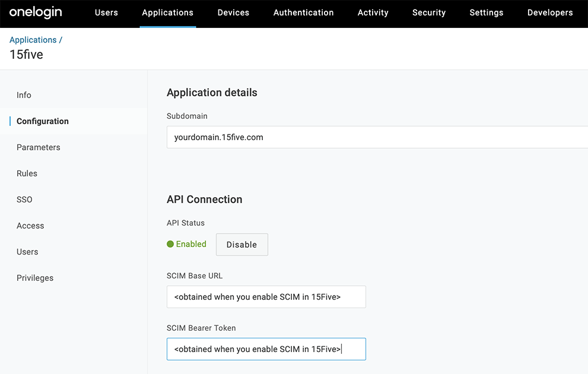Viewport: 588px width, 374px height.
Task: Disable the API connection
Action: 241,245
